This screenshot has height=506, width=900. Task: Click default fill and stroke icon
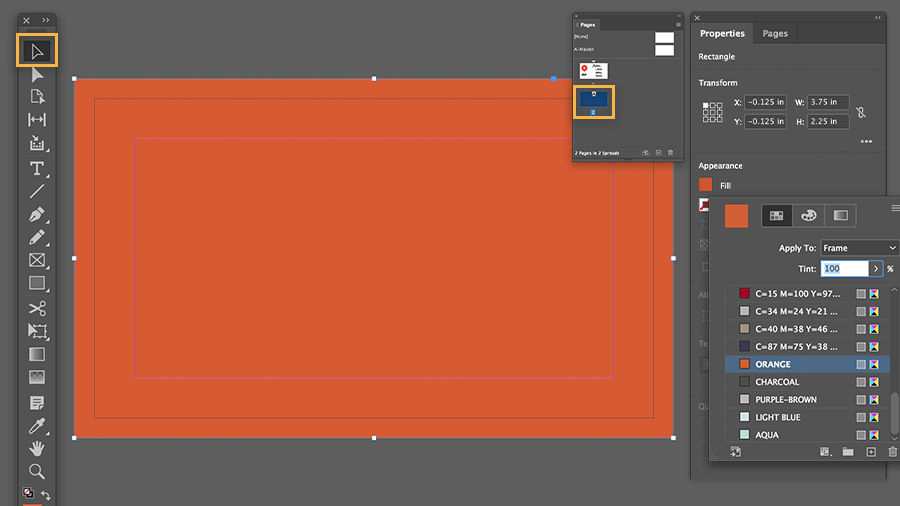[x=28, y=493]
